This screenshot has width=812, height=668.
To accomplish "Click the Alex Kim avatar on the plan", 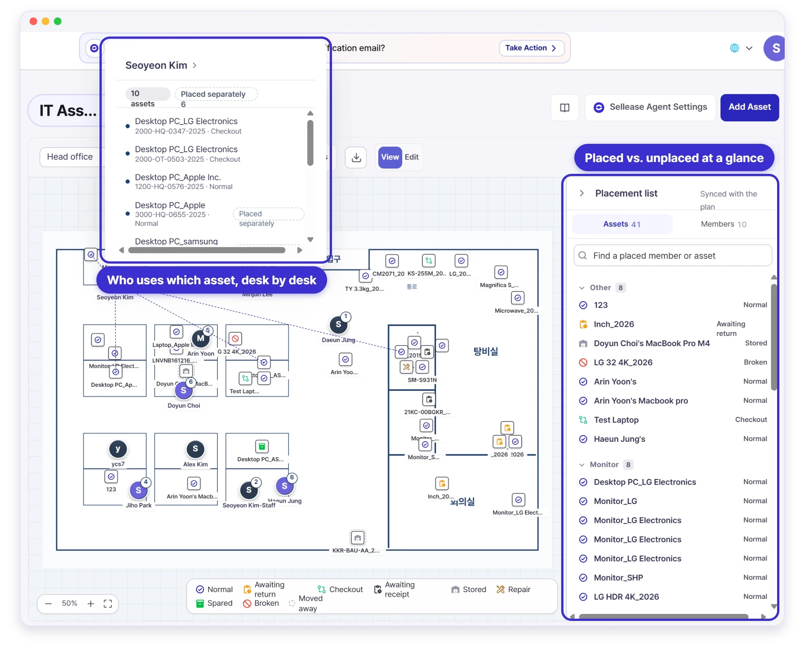I will point(195,449).
